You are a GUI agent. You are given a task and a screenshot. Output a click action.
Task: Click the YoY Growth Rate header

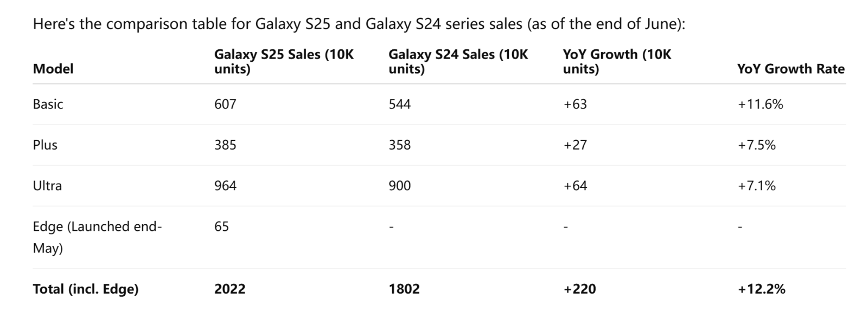tap(790, 69)
